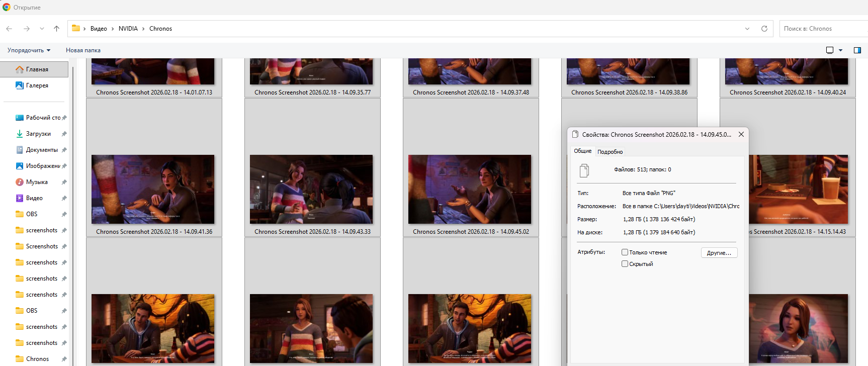Click the pin icon beside Загрузки

pos(64,134)
